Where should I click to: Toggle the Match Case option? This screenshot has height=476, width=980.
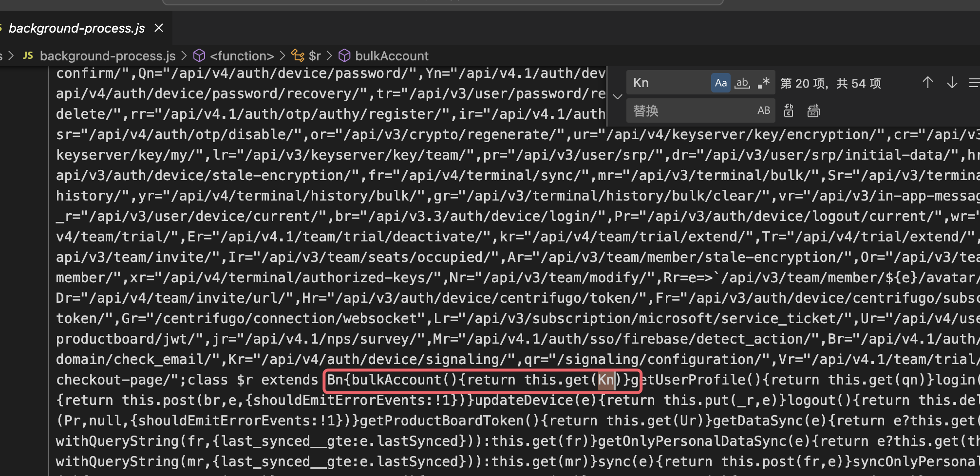(x=721, y=83)
